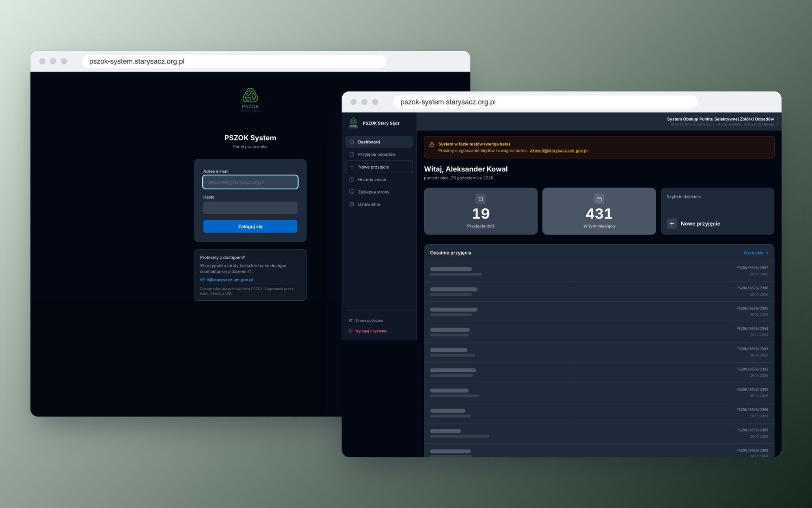
Task: Click the green PSZOK logo on the login page
Action: click(251, 100)
